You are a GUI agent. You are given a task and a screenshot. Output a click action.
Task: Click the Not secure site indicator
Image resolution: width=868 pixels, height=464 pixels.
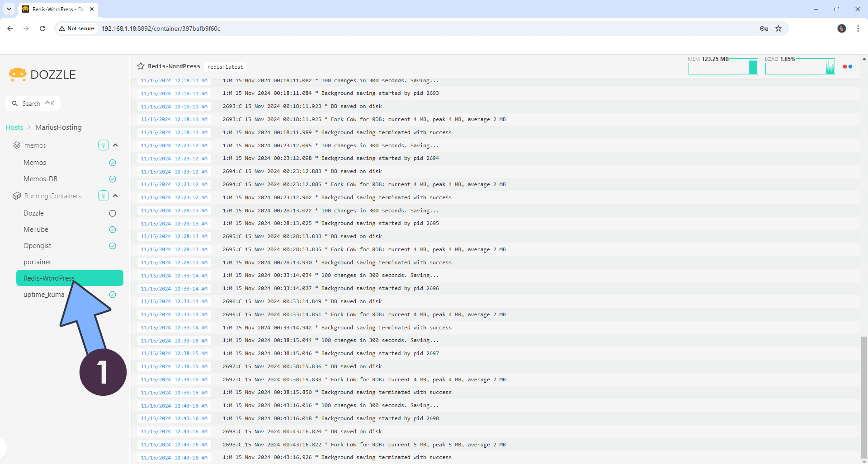[x=77, y=28]
